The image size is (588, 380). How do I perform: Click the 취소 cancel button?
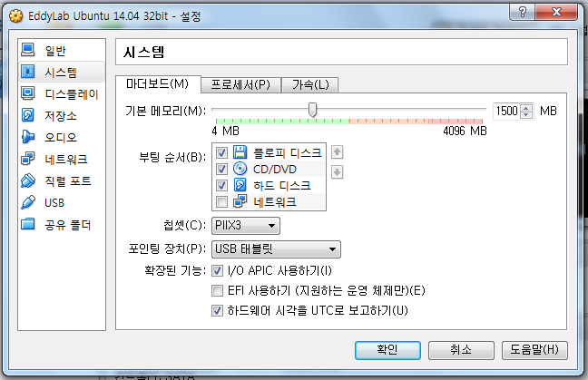pos(461,350)
